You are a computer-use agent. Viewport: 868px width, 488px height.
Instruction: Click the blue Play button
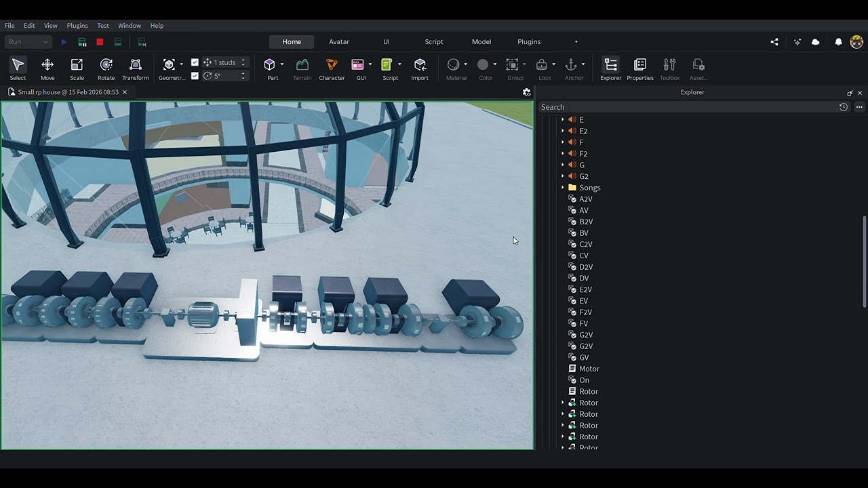[64, 42]
